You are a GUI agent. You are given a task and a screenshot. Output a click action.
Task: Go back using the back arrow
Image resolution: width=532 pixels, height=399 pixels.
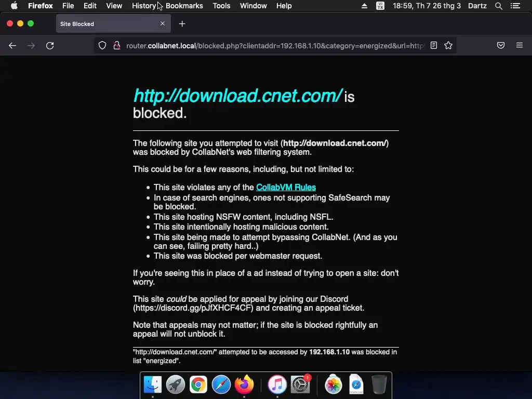click(12, 46)
